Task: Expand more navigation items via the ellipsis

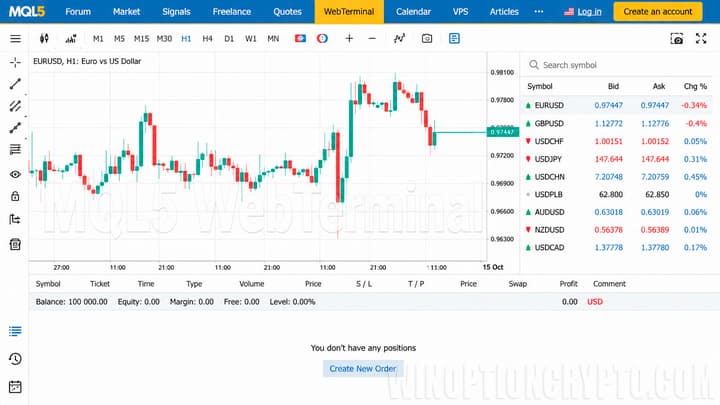Action: [539, 11]
